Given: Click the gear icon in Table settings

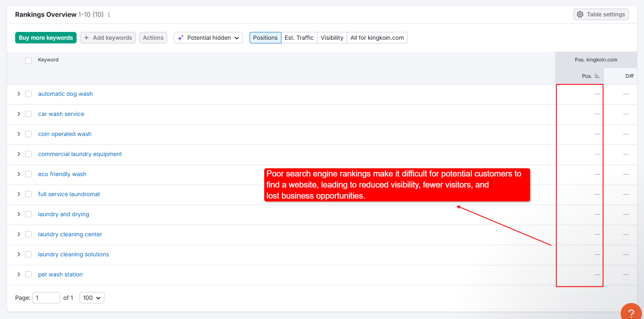Looking at the screenshot, I should [580, 14].
